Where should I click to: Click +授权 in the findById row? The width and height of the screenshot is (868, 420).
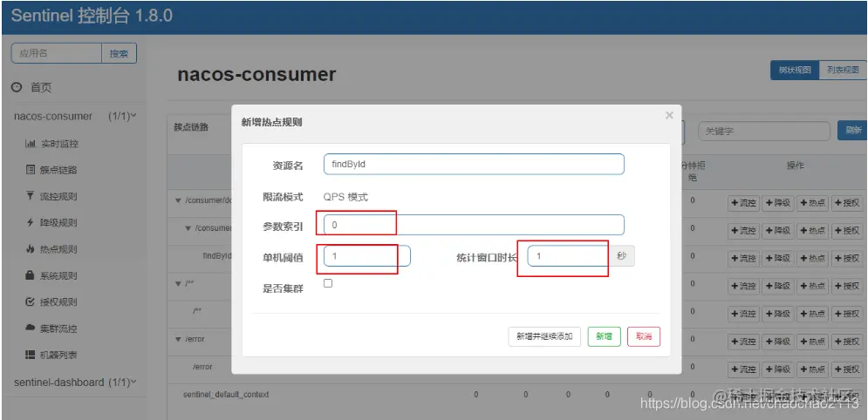847,258
